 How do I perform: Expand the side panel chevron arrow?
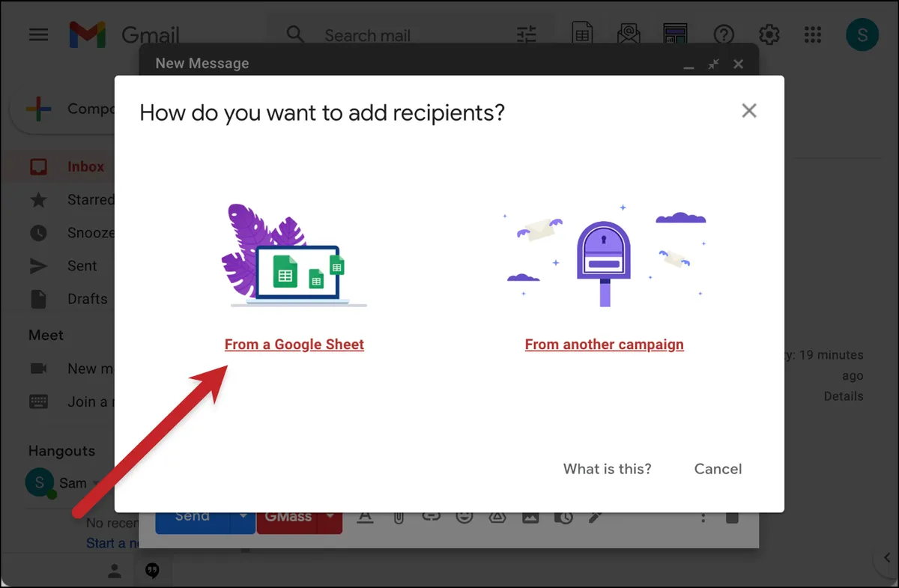click(886, 559)
